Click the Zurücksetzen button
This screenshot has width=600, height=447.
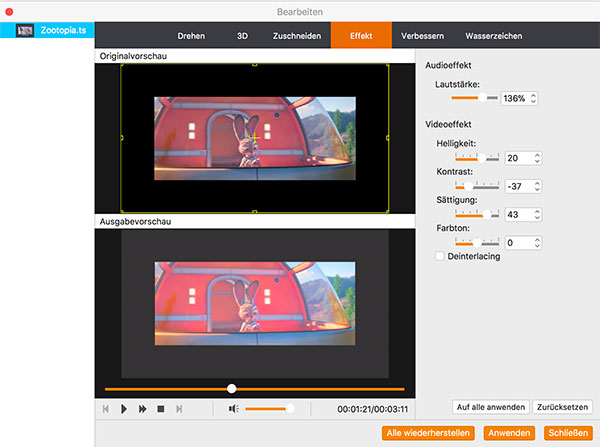(x=562, y=407)
